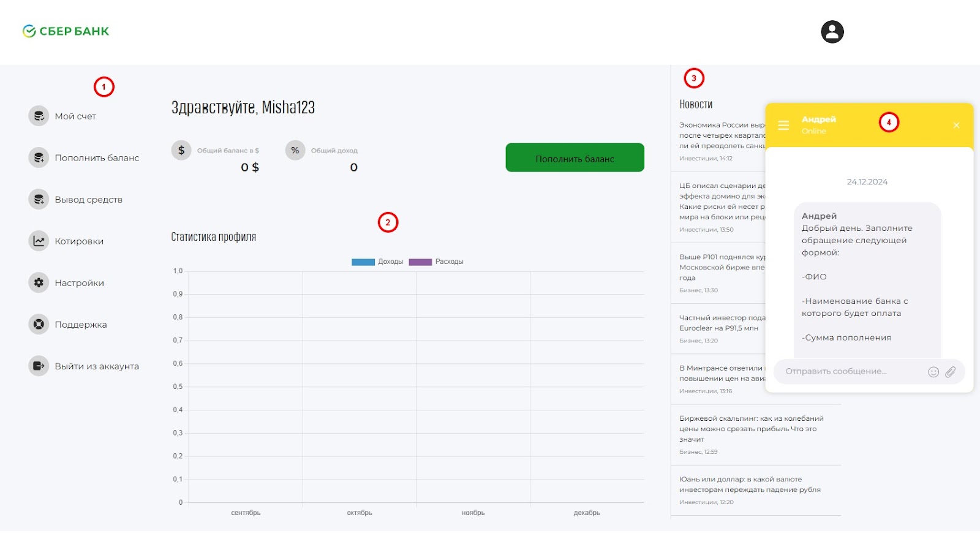The width and height of the screenshot is (980, 547).
Task: Click the percent icon for Общий доход
Action: [295, 150]
